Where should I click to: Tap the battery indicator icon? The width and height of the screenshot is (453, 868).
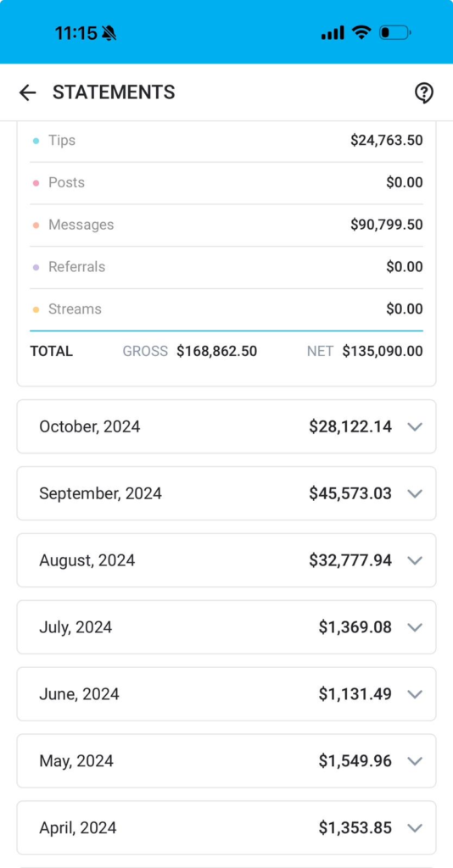[394, 33]
